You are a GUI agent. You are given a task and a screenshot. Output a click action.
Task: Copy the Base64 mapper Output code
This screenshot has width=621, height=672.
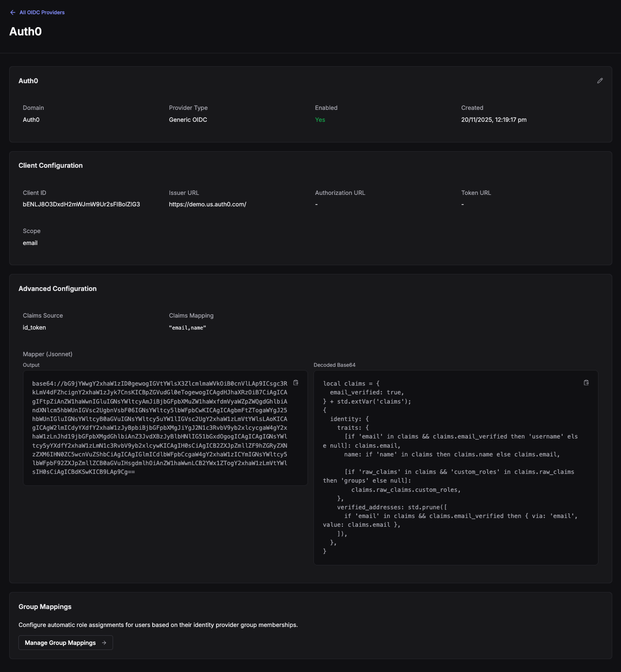point(296,382)
